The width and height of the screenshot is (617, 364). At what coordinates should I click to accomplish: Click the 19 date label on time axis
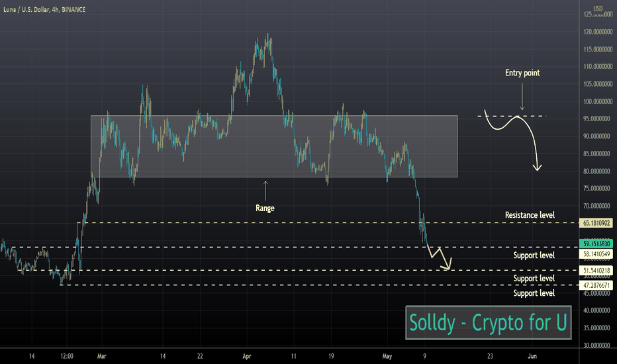pyautogui.click(x=331, y=356)
